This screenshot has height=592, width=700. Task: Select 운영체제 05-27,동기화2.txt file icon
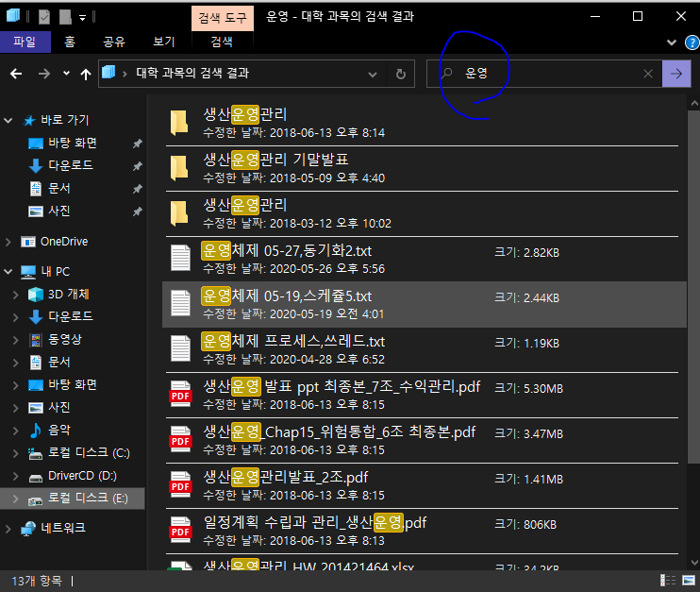pos(181,258)
